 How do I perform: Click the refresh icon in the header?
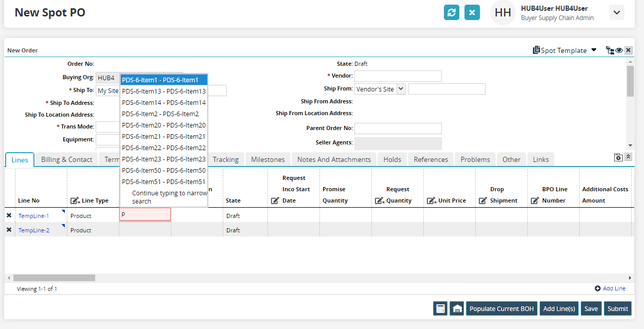click(452, 13)
